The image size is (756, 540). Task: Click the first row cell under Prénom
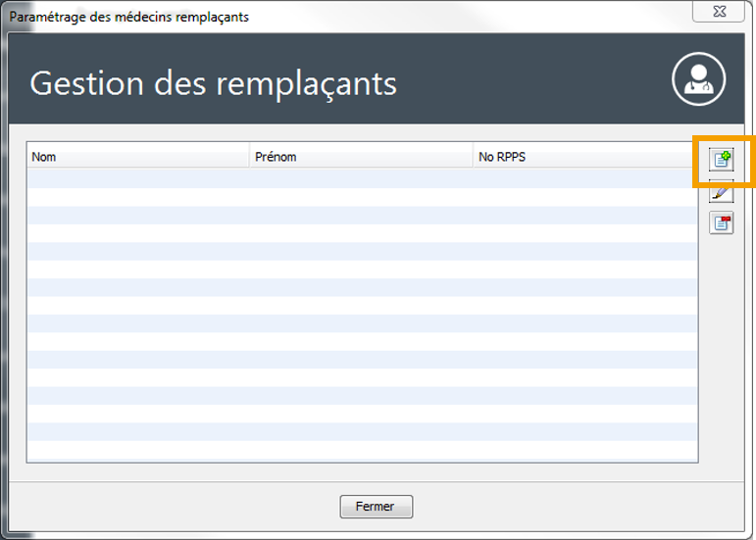(360, 177)
